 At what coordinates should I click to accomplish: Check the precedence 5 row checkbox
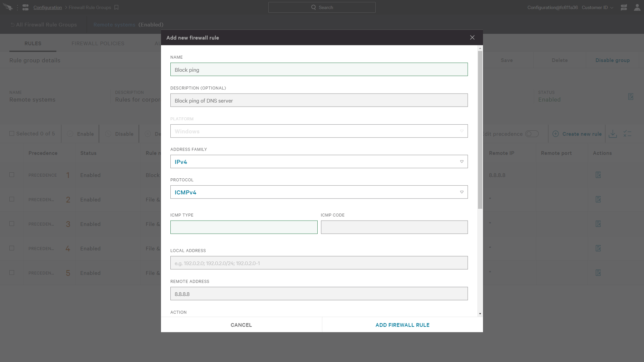(x=12, y=273)
